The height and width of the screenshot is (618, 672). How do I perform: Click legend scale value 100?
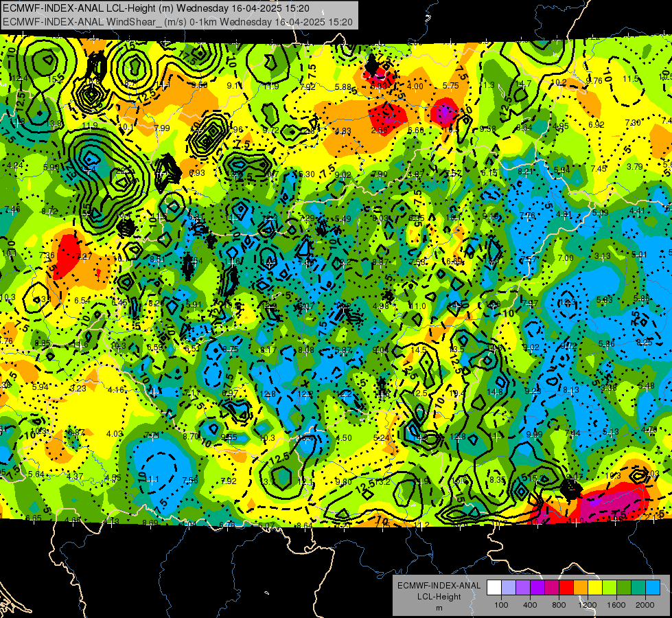(501, 605)
